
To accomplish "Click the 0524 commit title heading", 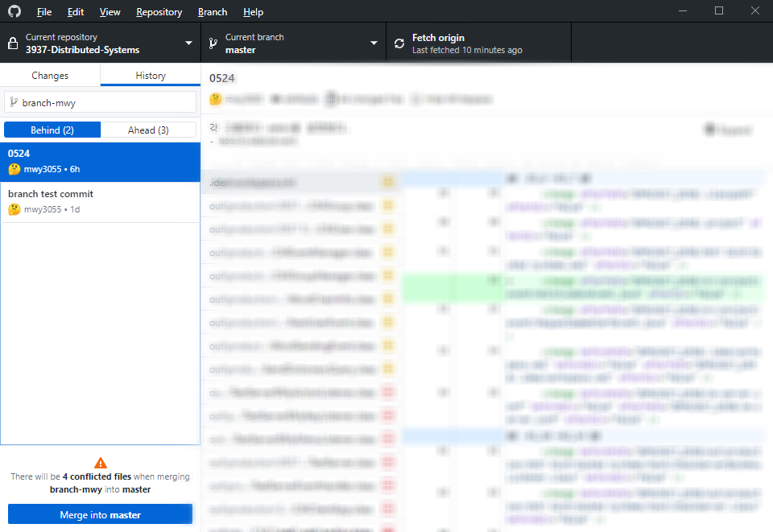I will click(222, 78).
